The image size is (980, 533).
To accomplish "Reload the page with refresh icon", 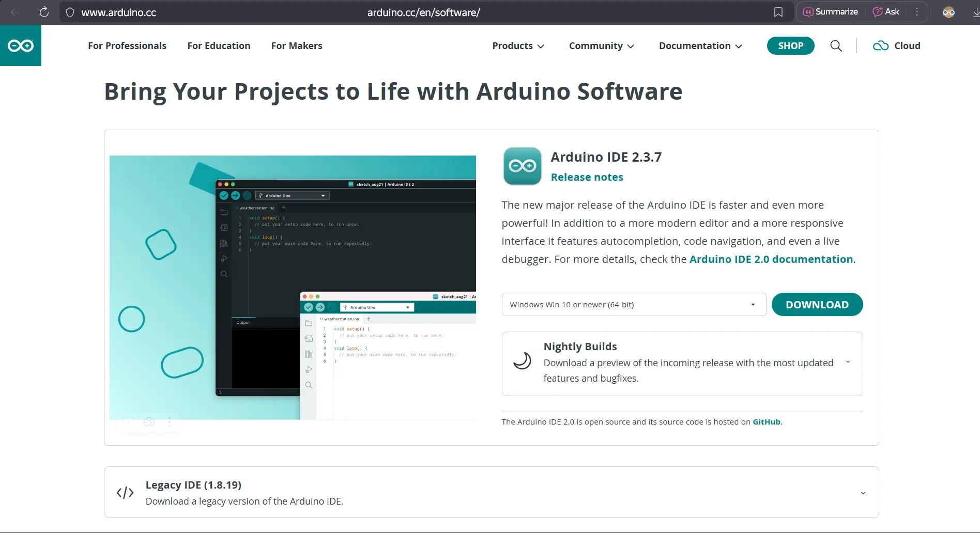I will pyautogui.click(x=44, y=12).
